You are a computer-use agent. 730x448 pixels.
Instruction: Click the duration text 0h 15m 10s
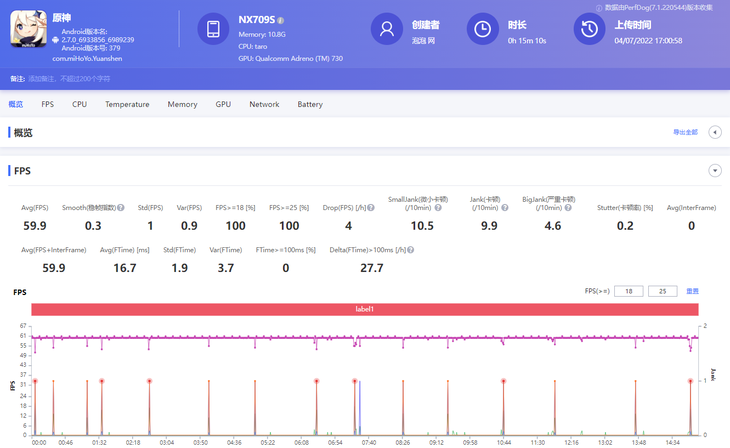pos(527,41)
